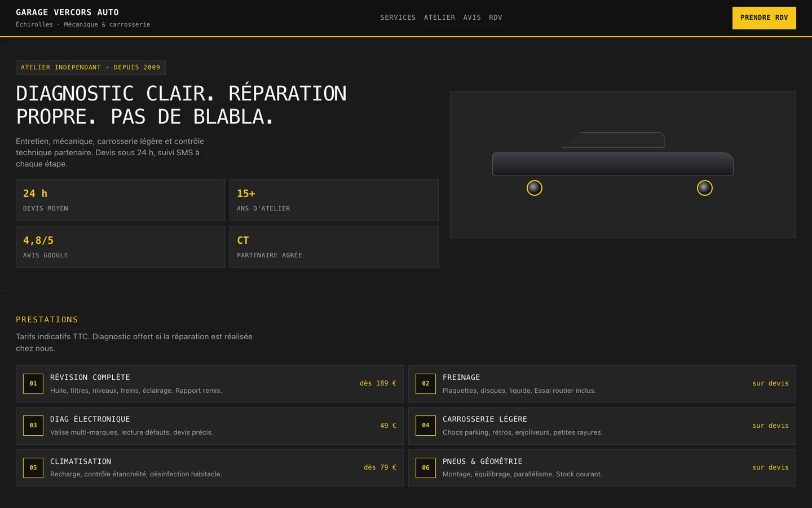Click the car illustration's left wheel

535,188
